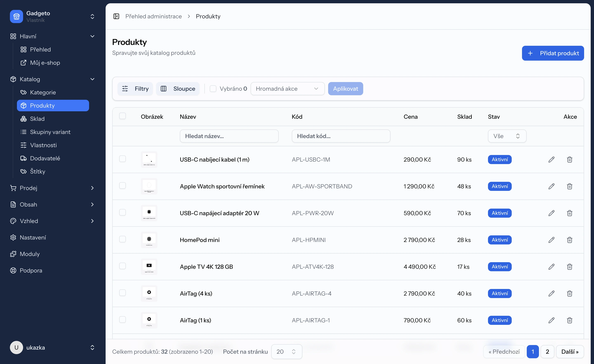Click the APL-HPMINI code cell
The image size is (594, 364).
309,240
